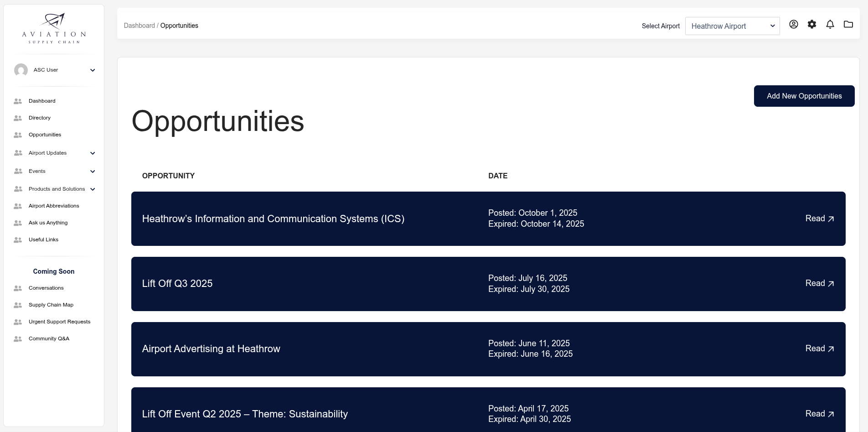
Task: Open Airport Abbreviations in sidebar
Action: (x=54, y=206)
